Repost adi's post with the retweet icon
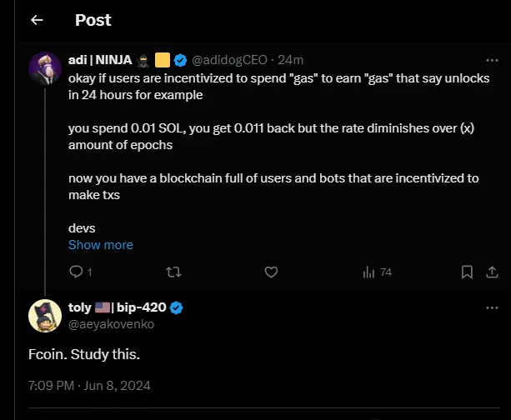This screenshot has height=420, width=511. pyautogui.click(x=173, y=272)
